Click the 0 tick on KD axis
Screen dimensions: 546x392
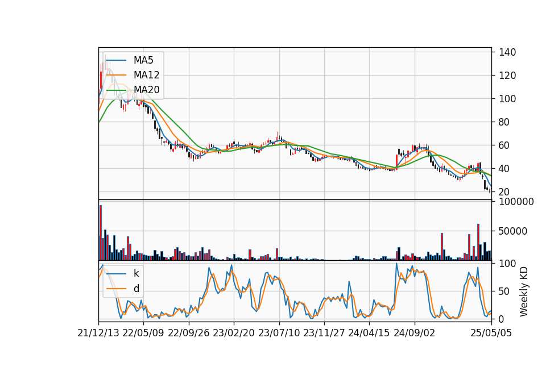point(502,319)
